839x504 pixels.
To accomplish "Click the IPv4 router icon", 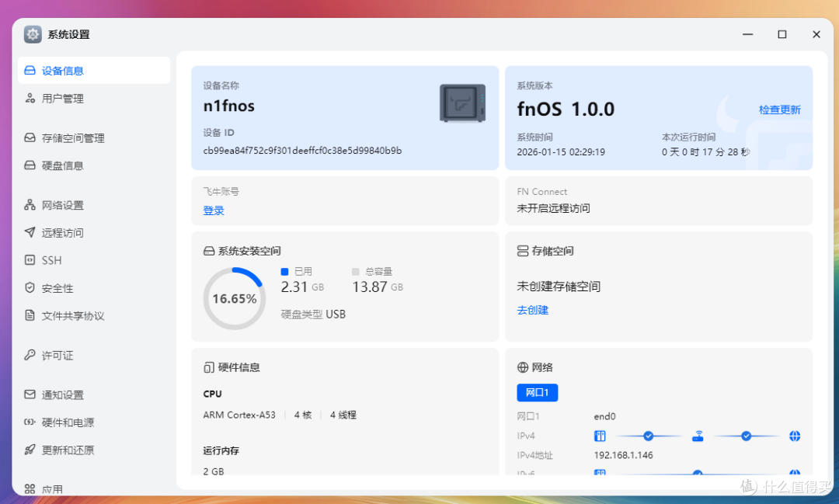I will [698, 436].
